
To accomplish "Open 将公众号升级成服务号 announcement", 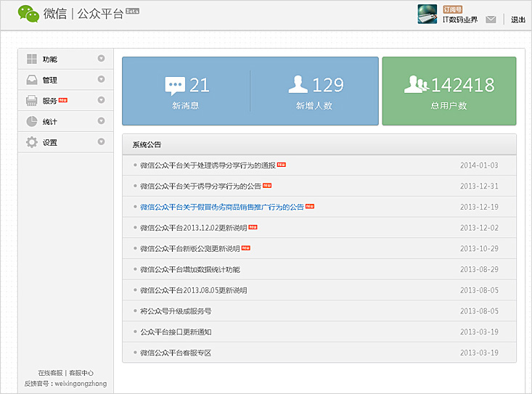I will (176, 311).
